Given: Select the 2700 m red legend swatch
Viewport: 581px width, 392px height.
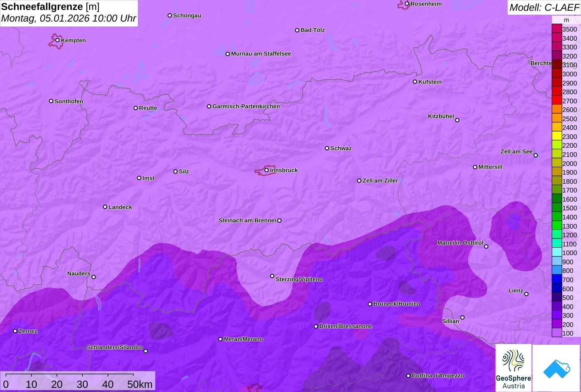Looking at the screenshot, I should click(x=557, y=100).
